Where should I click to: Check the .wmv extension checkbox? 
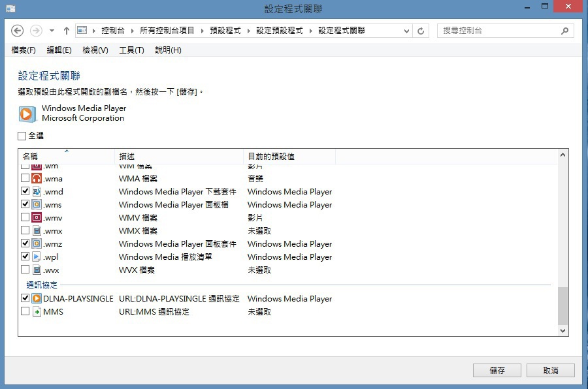pyautogui.click(x=25, y=217)
